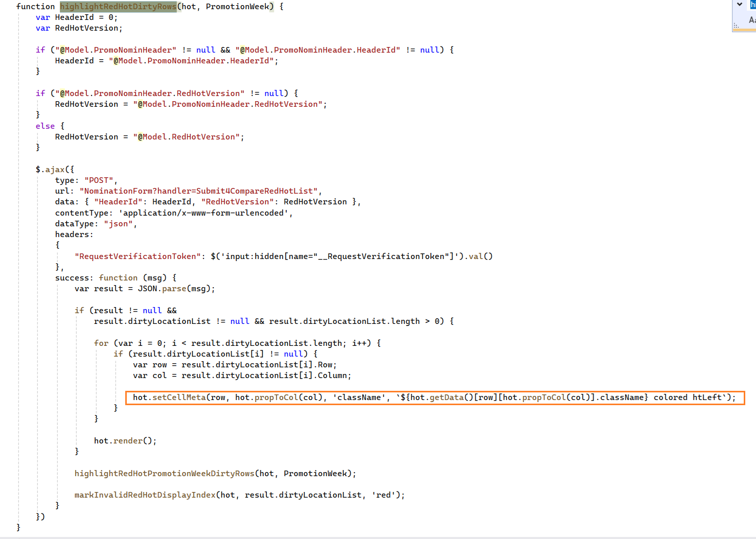The width and height of the screenshot is (756, 539).
Task: Click the 'application/x-www-form-urlencoded' string
Action: (203, 213)
